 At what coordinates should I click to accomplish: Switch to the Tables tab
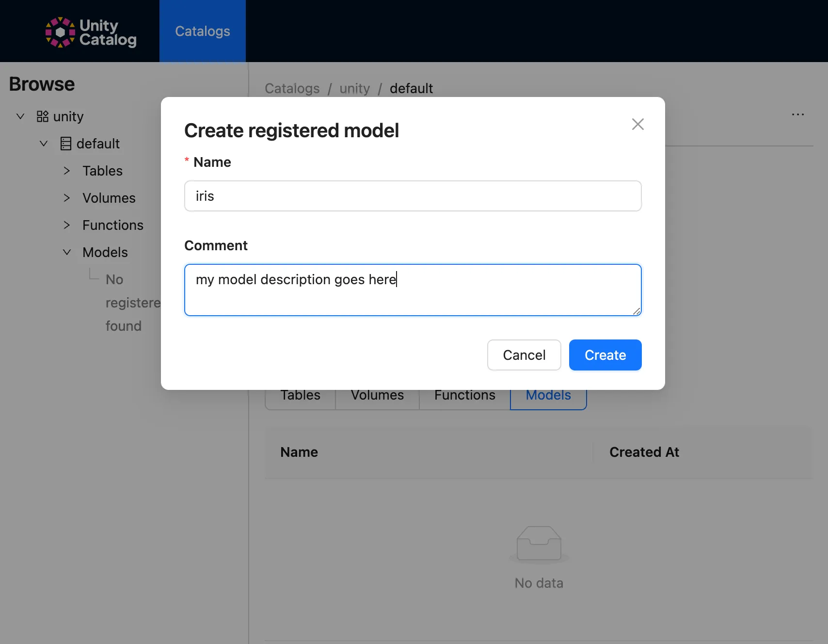pos(300,395)
